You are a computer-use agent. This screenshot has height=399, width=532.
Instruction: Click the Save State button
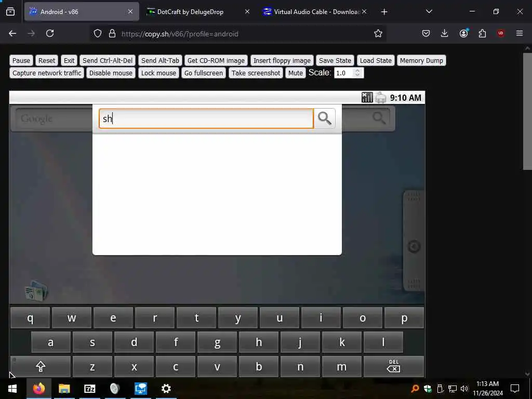click(x=335, y=60)
